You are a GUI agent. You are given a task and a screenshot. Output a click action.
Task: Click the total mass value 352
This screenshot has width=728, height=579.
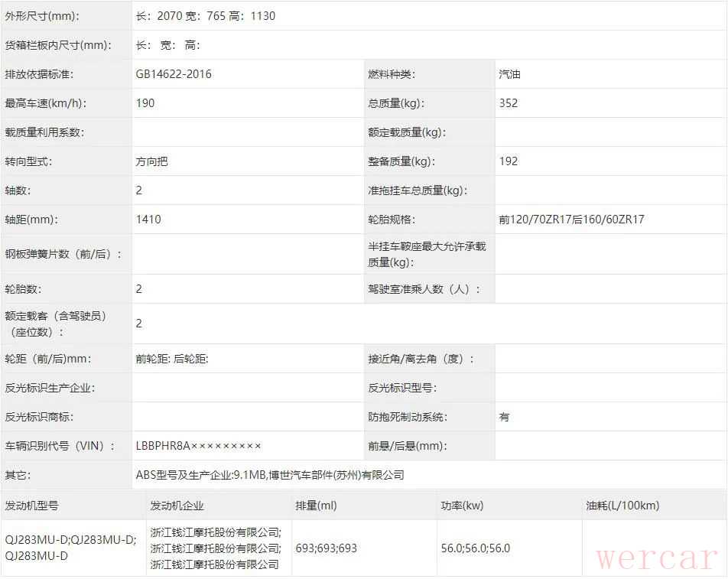pos(509,103)
